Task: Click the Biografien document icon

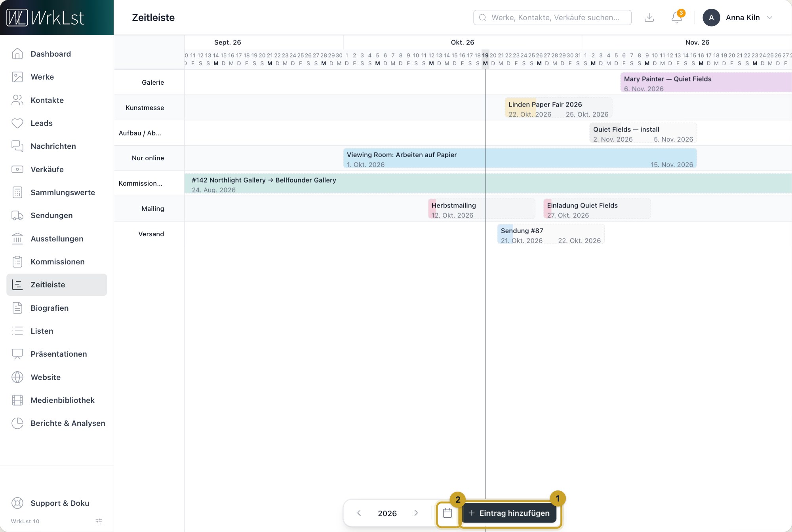Action: [17, 308]
